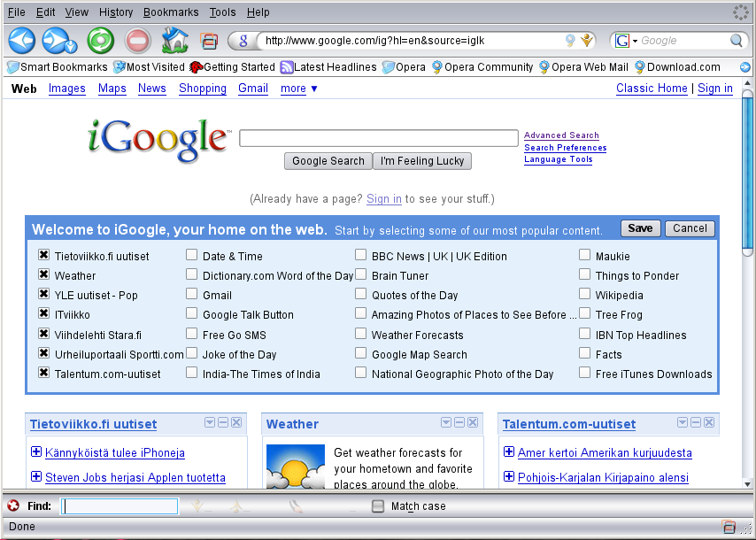
Task: Click the magnifier search icon in search box
Action: pyautogui.click(x=736, y=41)
